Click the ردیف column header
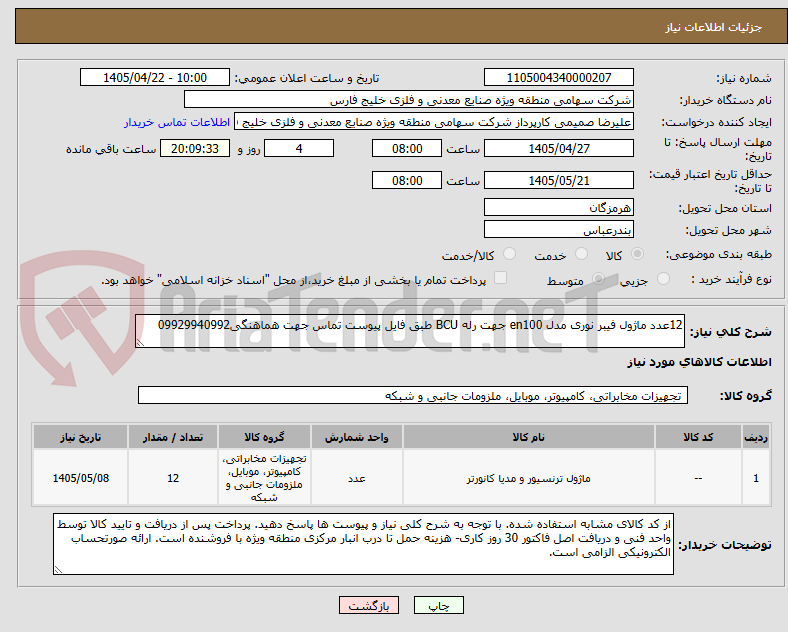Image resolution: width=788 pixels, height=632 pixels. (756, 437)
